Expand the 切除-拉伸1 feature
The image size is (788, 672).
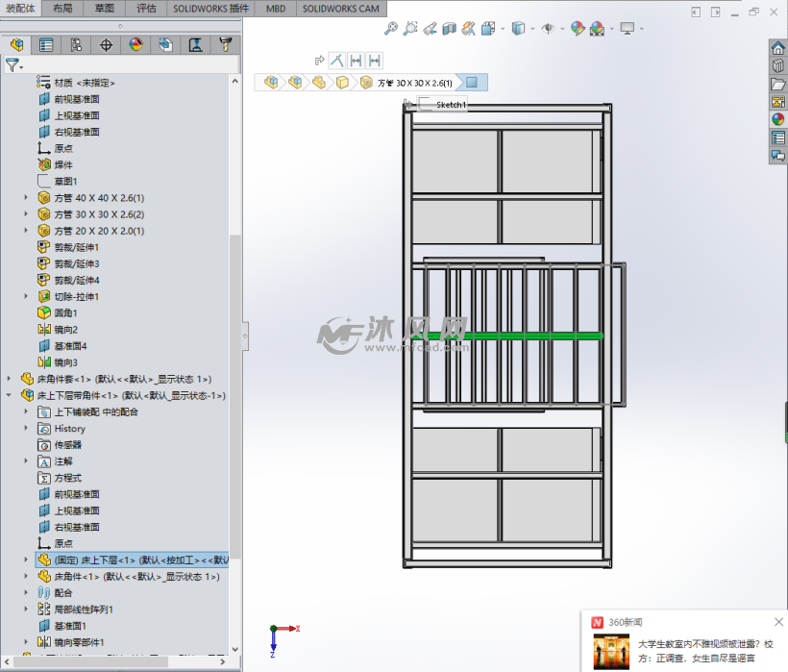coord(26,296)
